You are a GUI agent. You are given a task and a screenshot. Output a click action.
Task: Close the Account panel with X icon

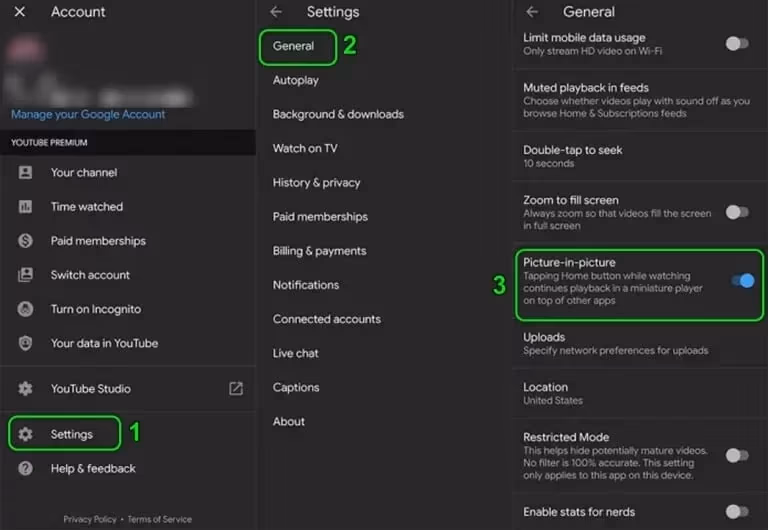[20, 12]
